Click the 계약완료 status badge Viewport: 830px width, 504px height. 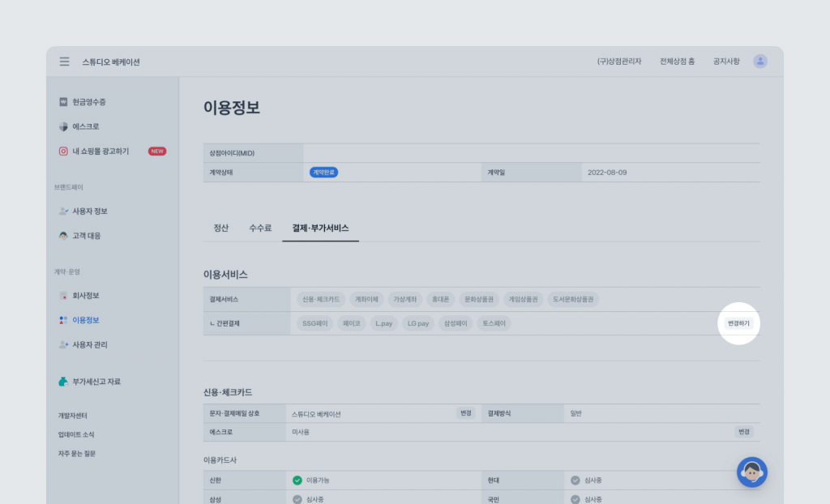(x=323, y=172)
